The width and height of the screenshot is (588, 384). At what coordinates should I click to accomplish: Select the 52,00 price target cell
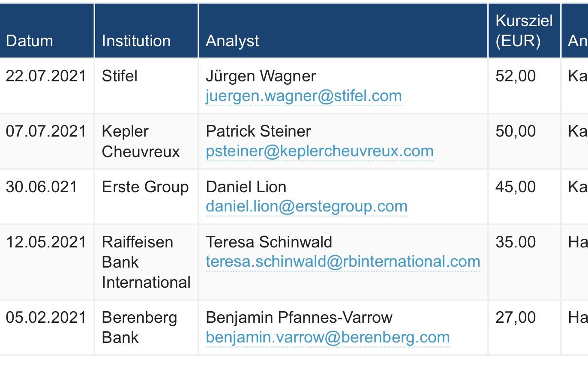point(516,76)
